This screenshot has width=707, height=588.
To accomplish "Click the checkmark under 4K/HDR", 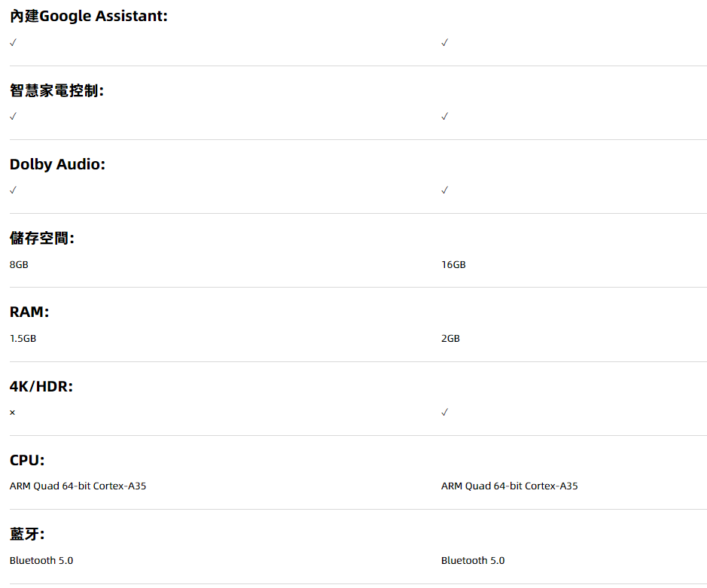I will pos(444,413).
